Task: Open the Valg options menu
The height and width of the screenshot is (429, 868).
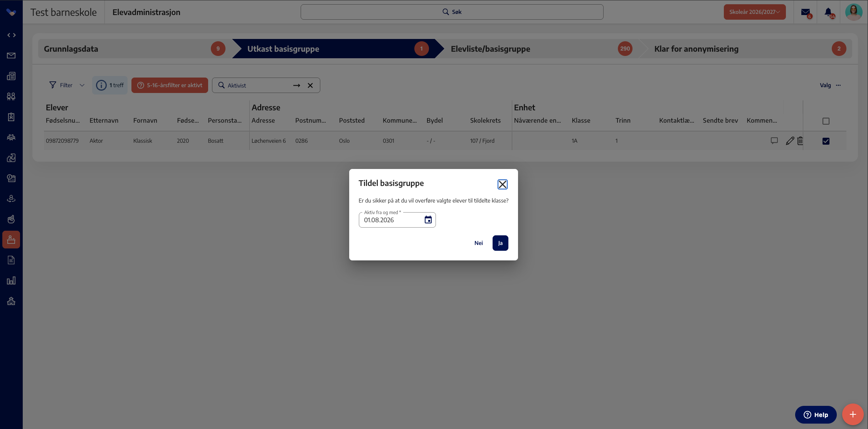Action: (830, 85)
